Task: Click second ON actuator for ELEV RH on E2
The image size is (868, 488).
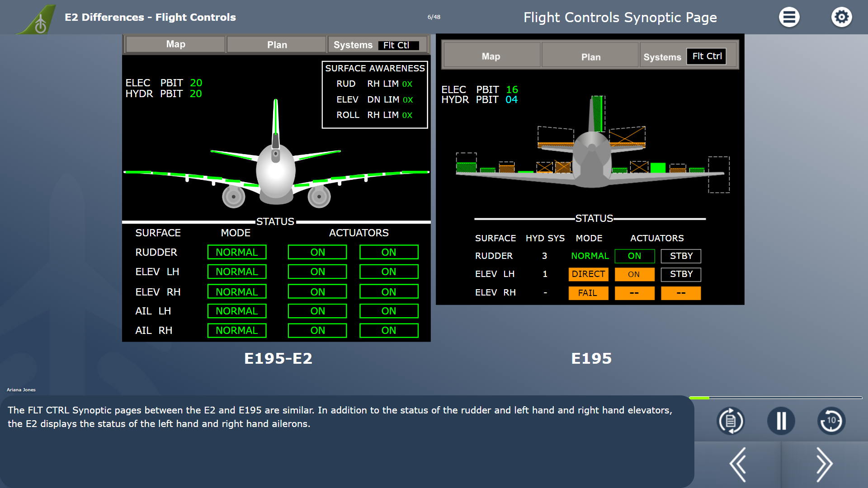Action: (x=389, y=292)
